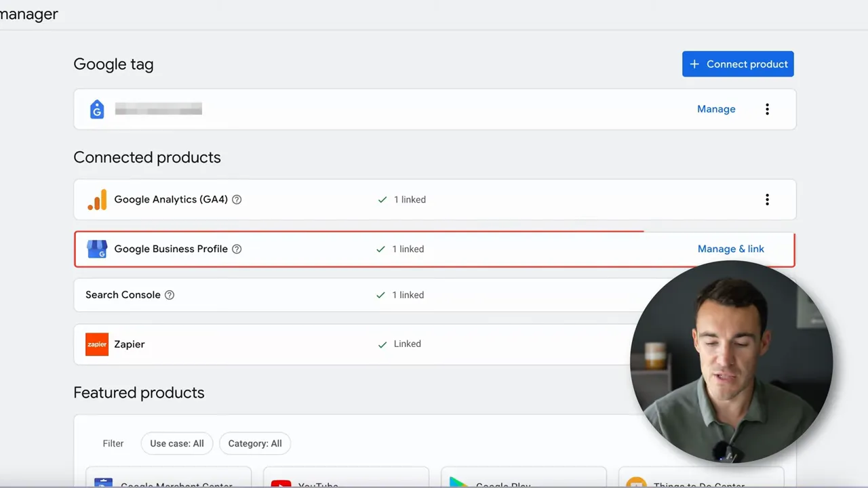Click the Google tag icon

pyautogui.click(x=97, y=109)
